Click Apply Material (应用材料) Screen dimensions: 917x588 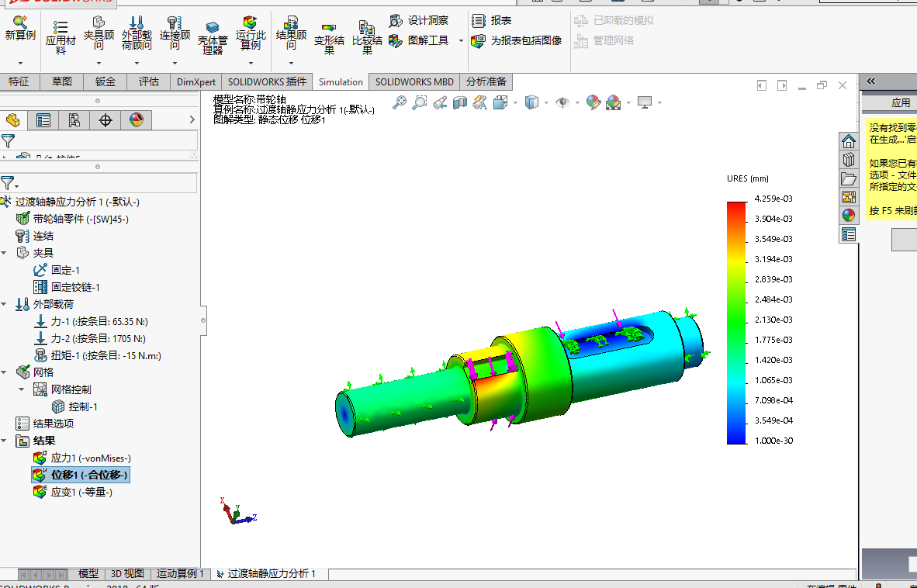(61, 36)
